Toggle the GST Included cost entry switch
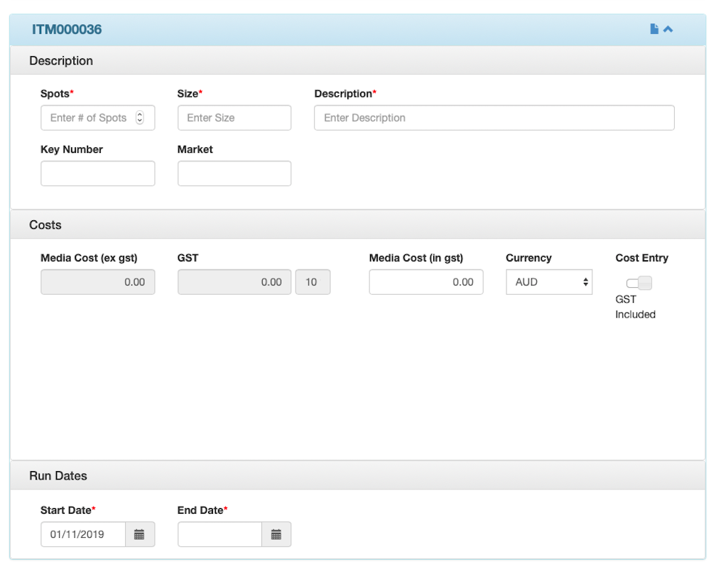Image resolution: width=728 pixels, height=572 pixels. click(x=639, y=284)
